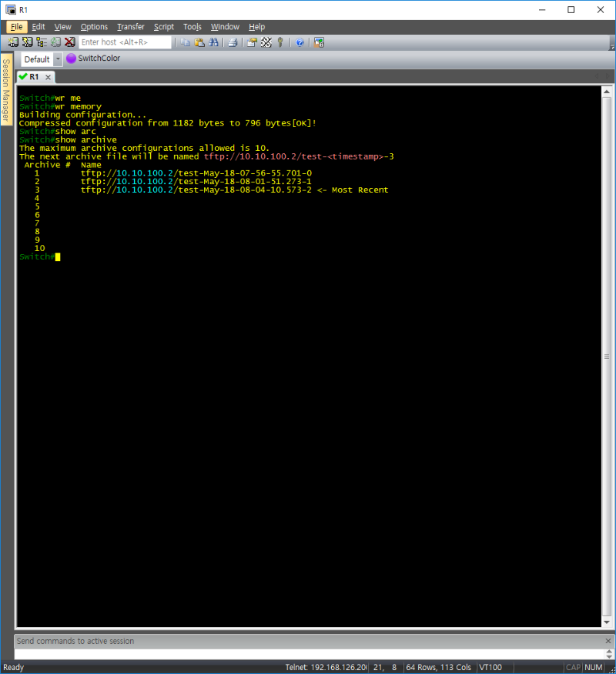Open the Script menu
This screenshot has height=674, width=616.
[163, 27]
